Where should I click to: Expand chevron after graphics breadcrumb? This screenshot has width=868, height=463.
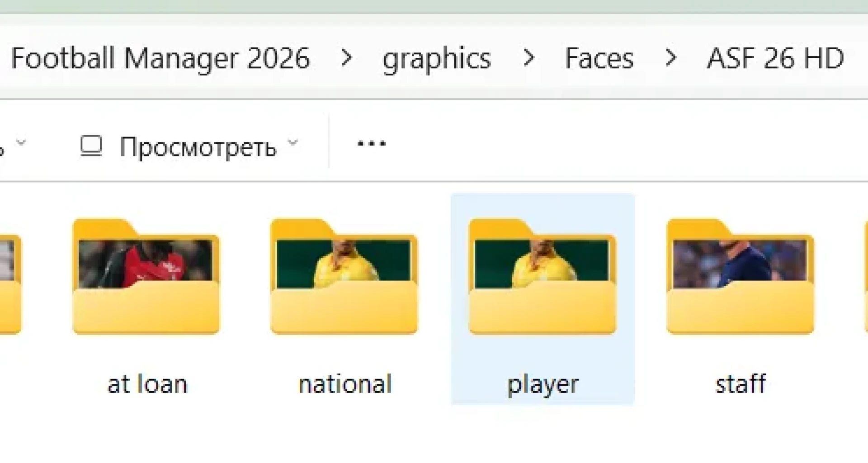[x=528, y=58]
